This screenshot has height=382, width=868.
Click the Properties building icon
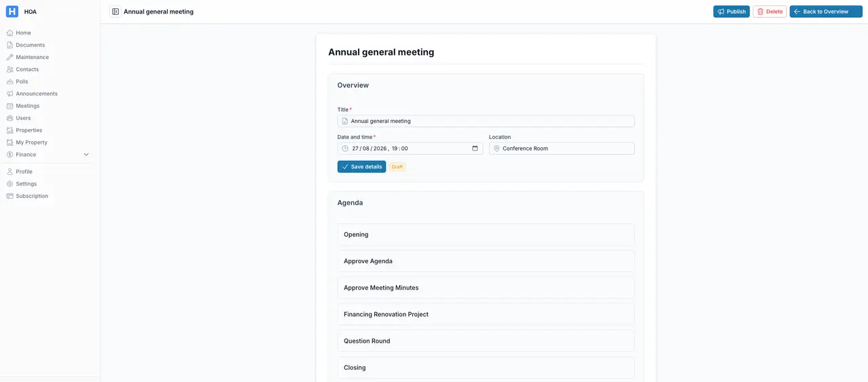(x=9, y=130)
